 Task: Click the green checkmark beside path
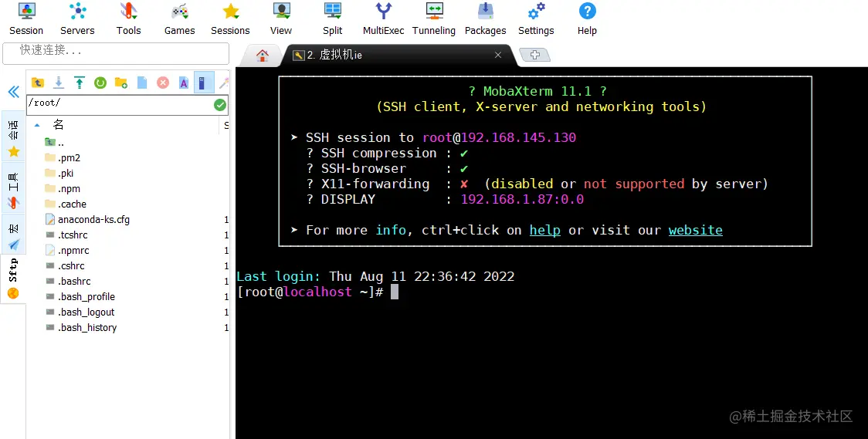(x=220, y=104)
